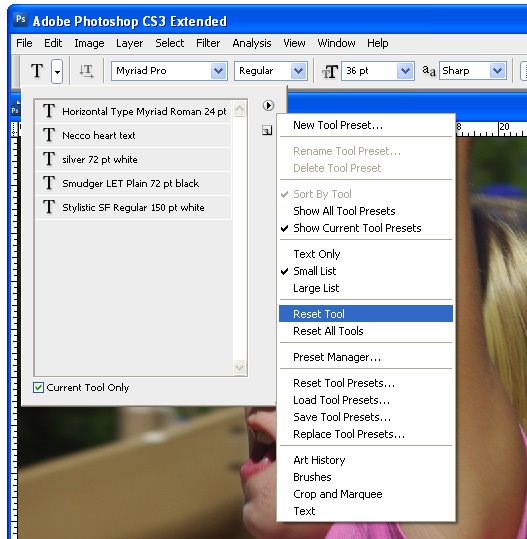The height and width of the screenshot is (539, 527).
Task: Load the Text preset set
Action: [x=366, y=511]
